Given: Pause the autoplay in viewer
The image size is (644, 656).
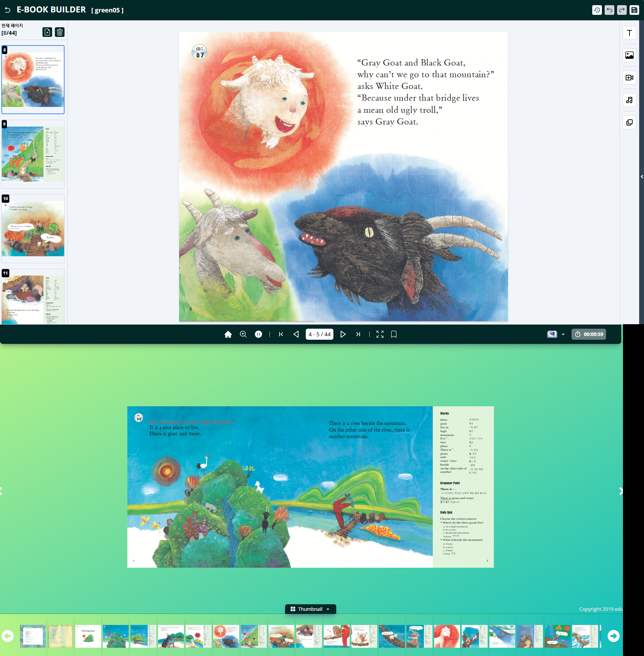Looking at the screenshot, I should pos(258,334).
